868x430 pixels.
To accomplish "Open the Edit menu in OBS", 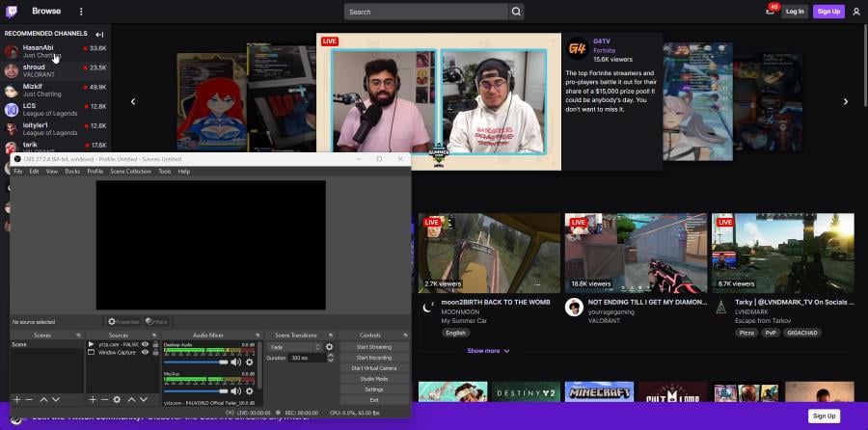I will 35,172.
